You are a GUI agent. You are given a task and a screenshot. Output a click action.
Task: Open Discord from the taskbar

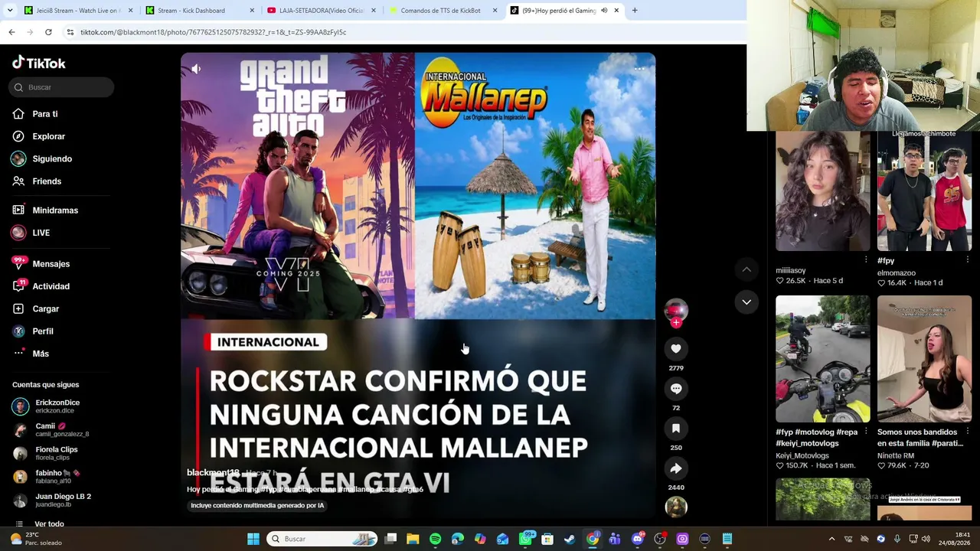[x=638, y=539]
